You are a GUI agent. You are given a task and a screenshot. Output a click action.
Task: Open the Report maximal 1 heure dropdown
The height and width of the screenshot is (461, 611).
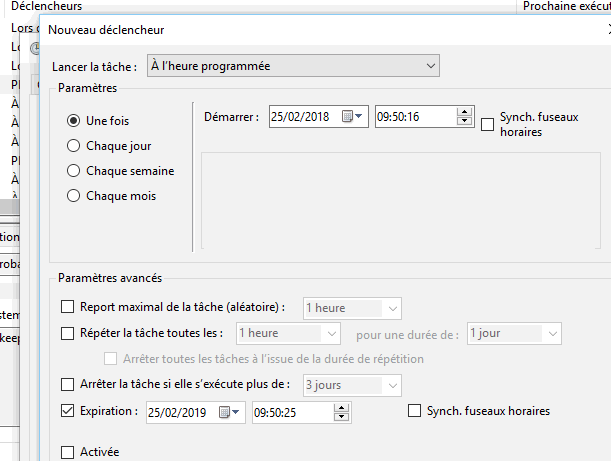352,308
